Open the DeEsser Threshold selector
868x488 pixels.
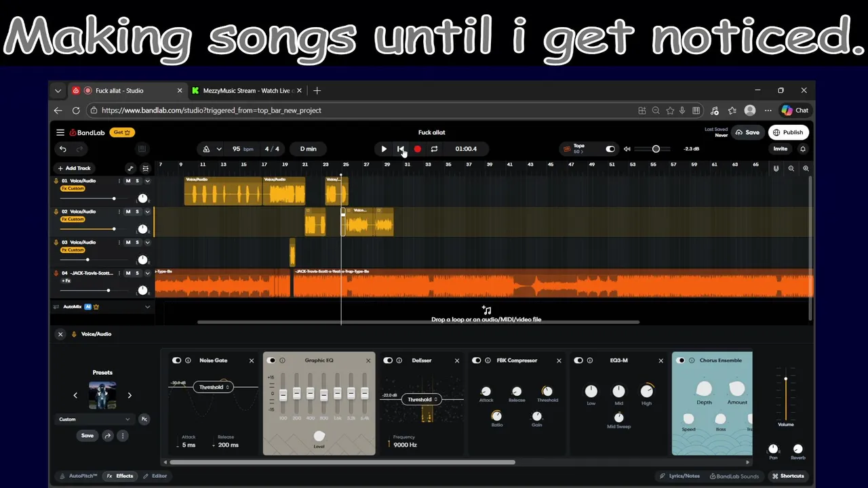tap(422, 400)
